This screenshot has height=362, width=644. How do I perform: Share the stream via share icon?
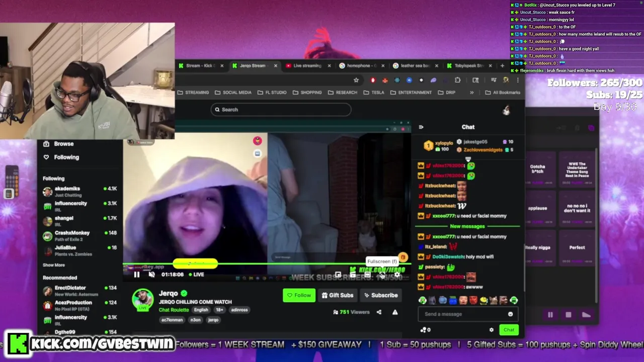[x=379, y=312]
